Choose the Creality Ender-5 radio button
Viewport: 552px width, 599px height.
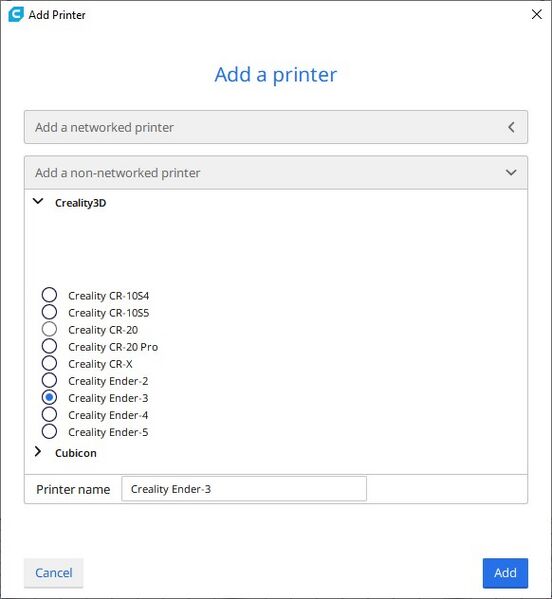49,431
